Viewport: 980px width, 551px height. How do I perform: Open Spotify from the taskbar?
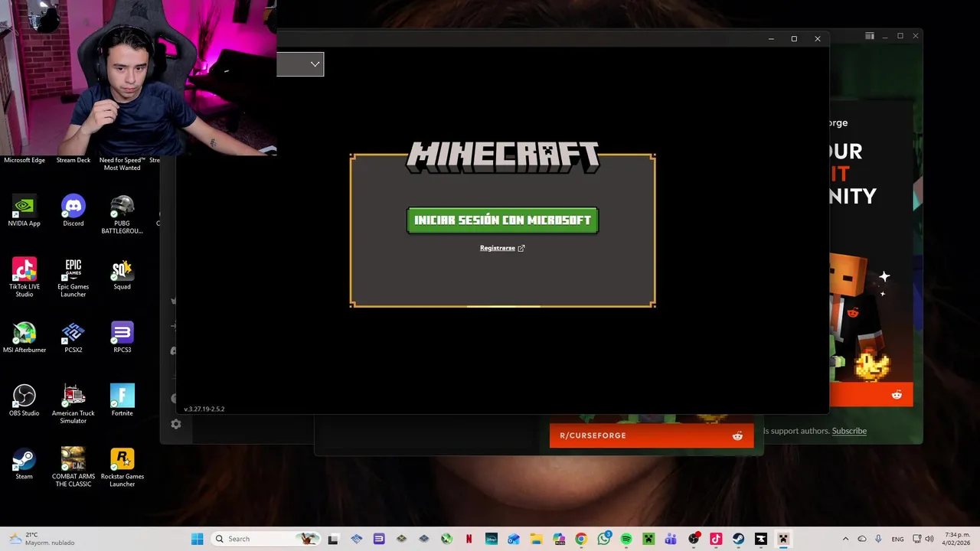pos(626,539)
